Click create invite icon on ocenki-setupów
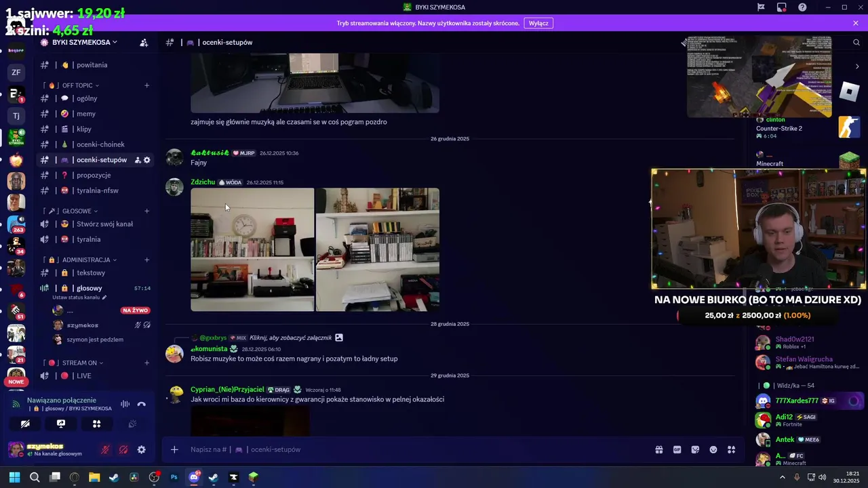Image resolution: width=868 pixels, height=488 pixels. click(137, 160)
